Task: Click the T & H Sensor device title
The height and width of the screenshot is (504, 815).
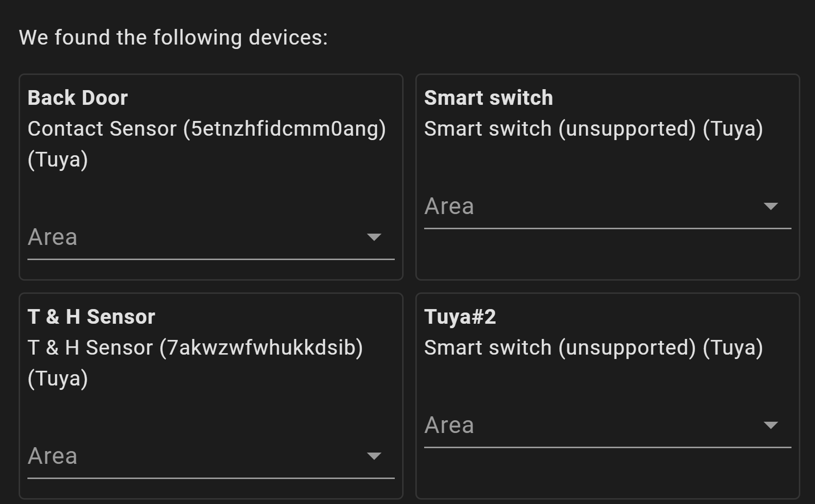Action: point(91,316)
